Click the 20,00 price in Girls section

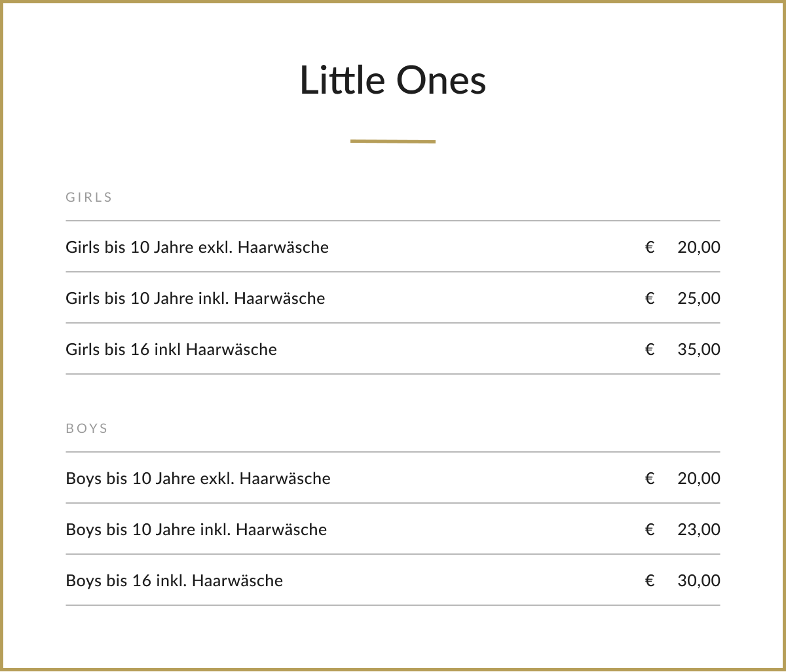(x=699, y=247)
